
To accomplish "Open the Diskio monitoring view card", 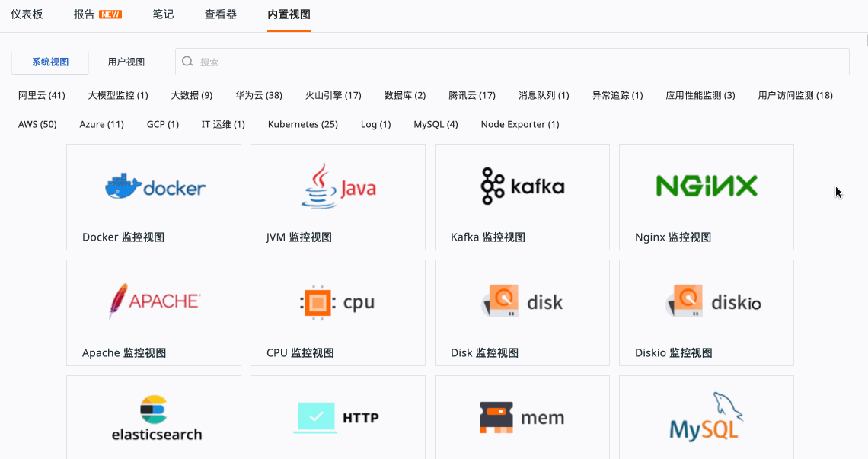I will (707, 312).
